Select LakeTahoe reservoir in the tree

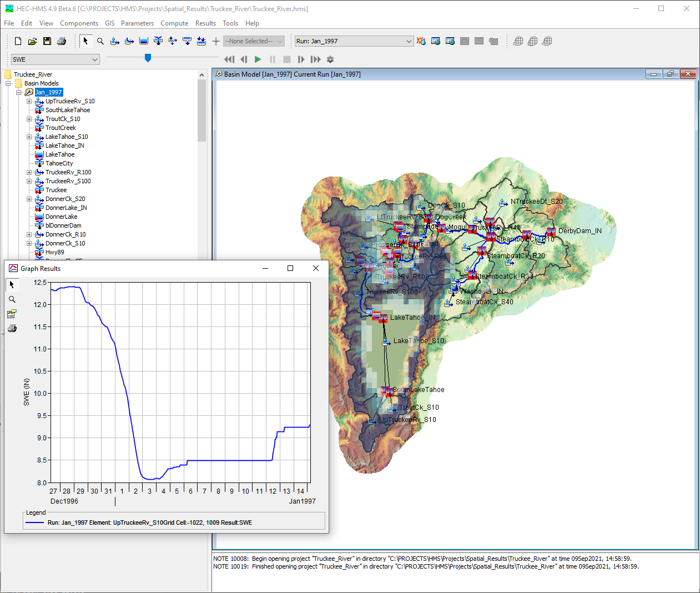60,154
